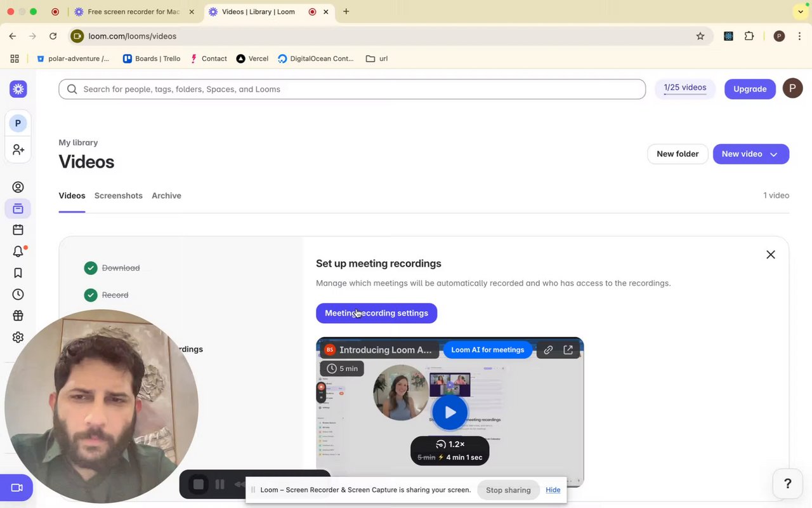Reload the current page
Viewport: 812px width, 508px height.
tap(53, 36)
